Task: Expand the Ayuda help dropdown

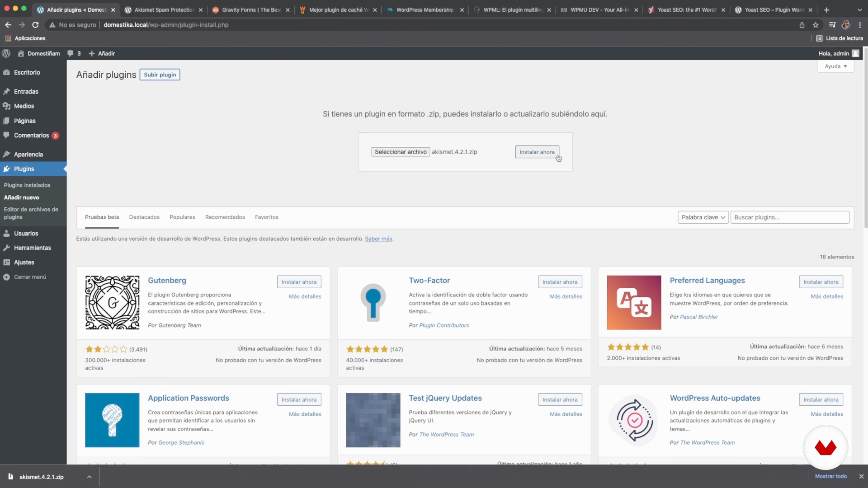Action: point(835,66)
